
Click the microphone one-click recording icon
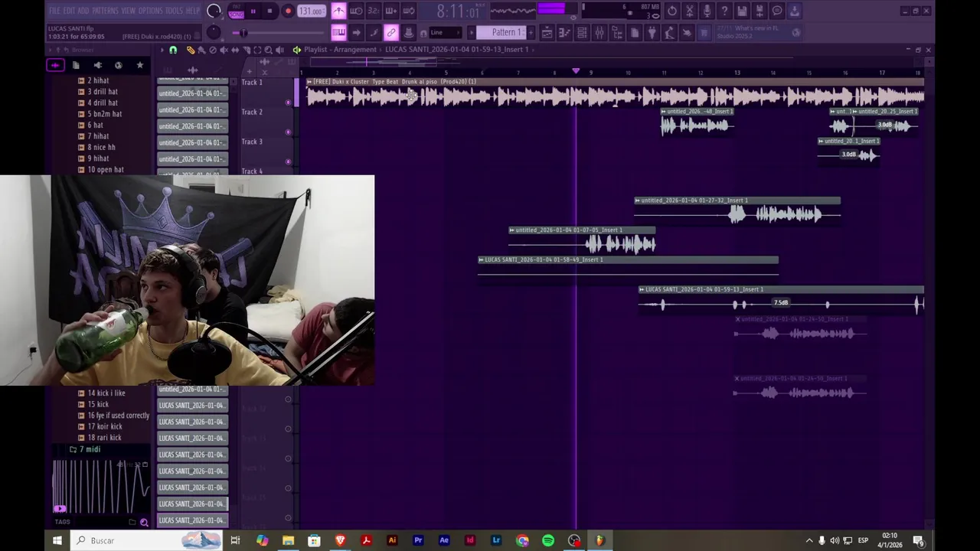point(707,11)
